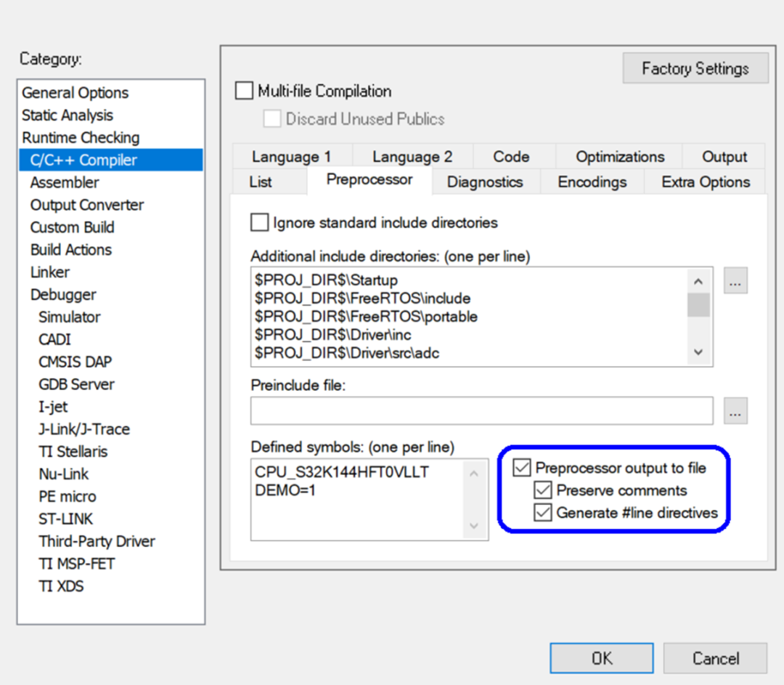Click the Factory Settings button

click(x=695, y=68)
